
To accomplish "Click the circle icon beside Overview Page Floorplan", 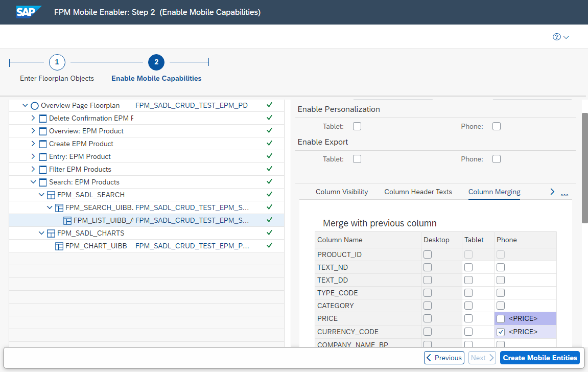I will point(34,105).
